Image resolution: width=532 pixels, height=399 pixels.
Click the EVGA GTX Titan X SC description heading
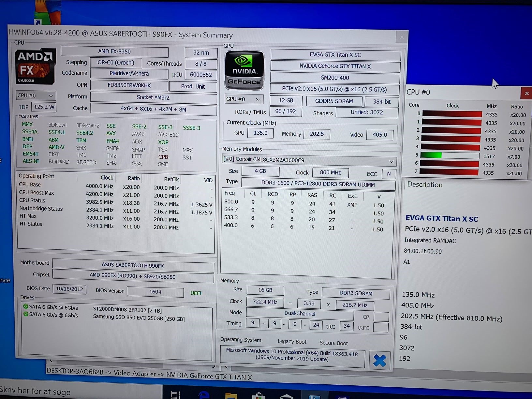(442, 218)
